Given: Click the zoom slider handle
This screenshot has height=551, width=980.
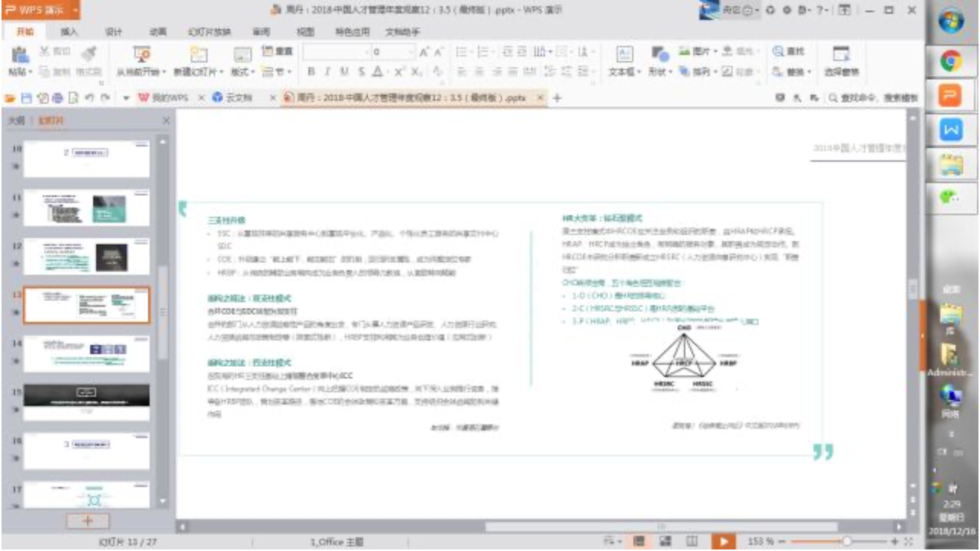Looking at the screenshot, I should pyautogui.click(x=846, y=541).
